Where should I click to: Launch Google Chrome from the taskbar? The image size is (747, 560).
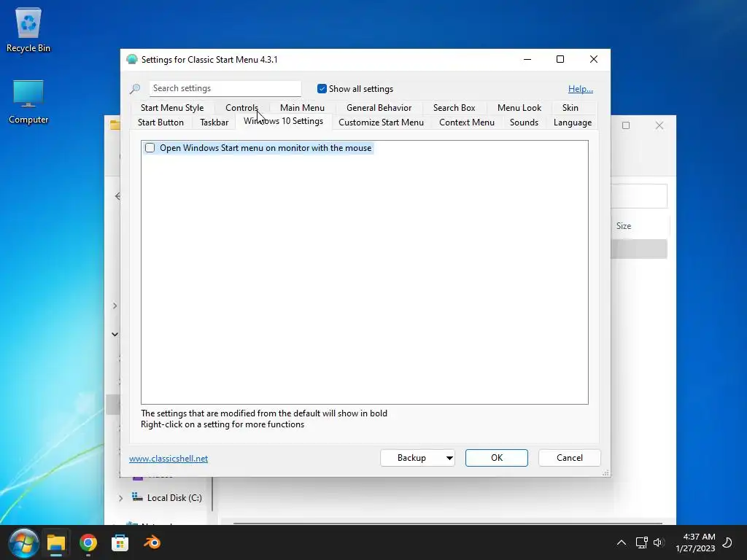click(x=88, y=542)
